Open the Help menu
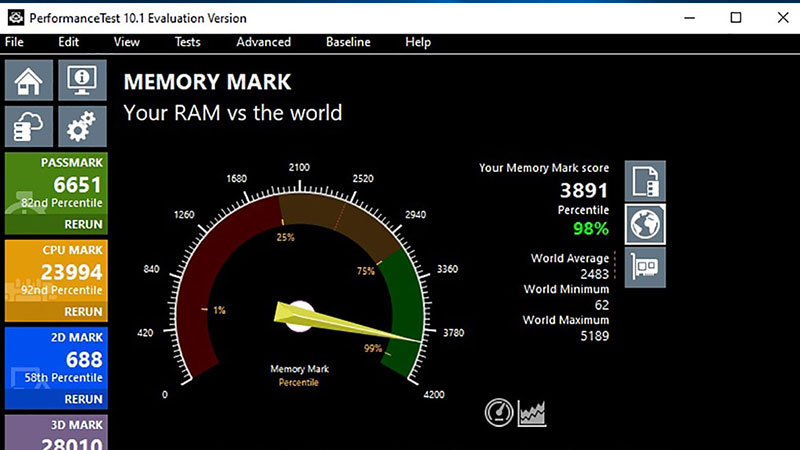The width and height of the screenshot is (800, 450). tap(418, 42)
